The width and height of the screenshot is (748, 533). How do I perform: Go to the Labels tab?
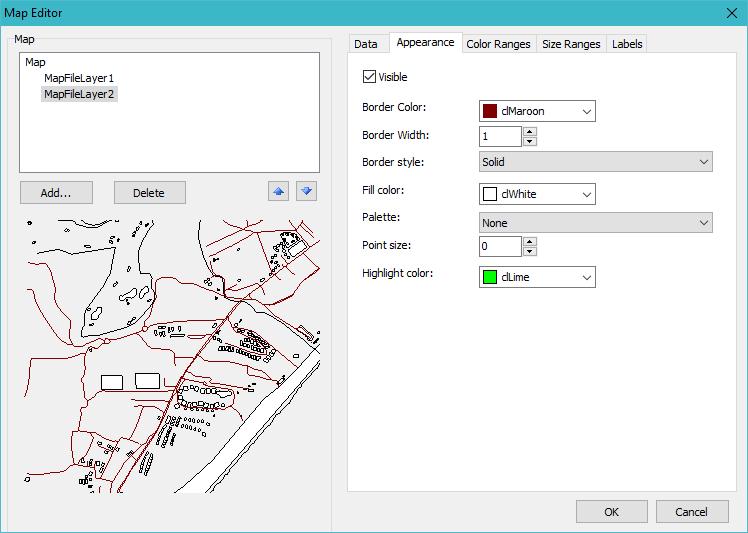coord(627,44)
